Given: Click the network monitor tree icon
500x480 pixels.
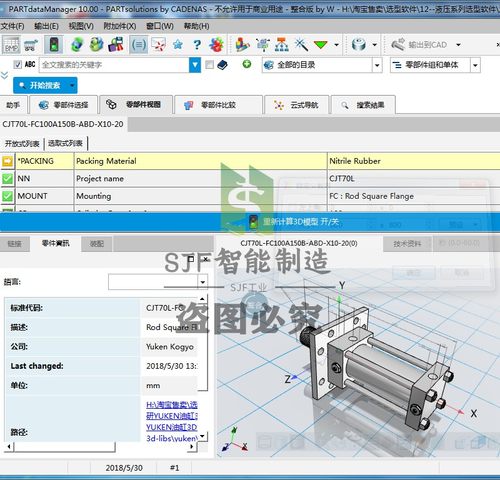Looking at the screenshot, I should coord(263,45).
